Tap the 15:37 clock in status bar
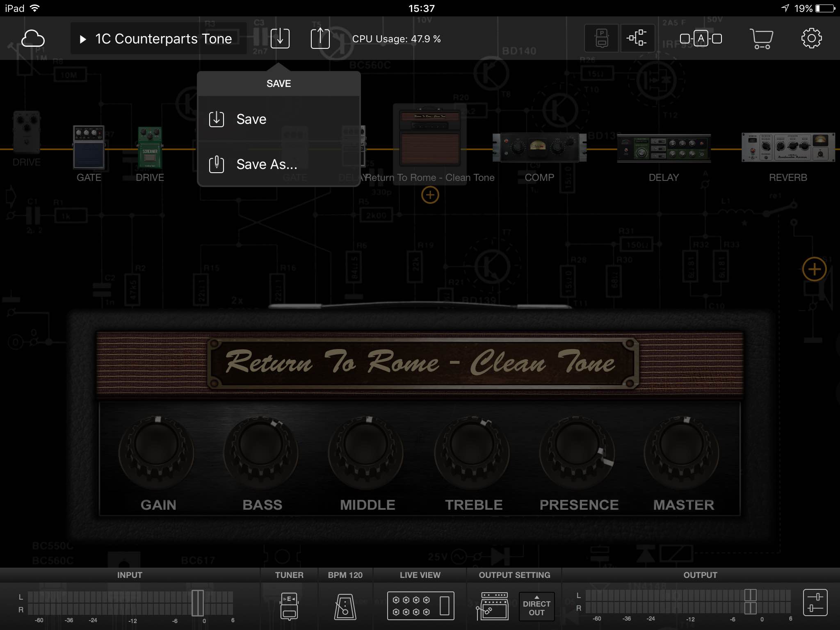840x630 pixels. 421,8
